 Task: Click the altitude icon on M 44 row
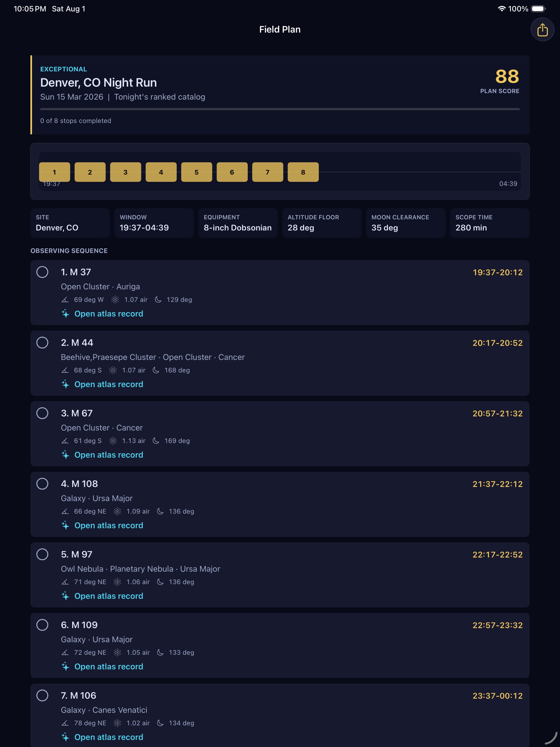coord(65,370)
